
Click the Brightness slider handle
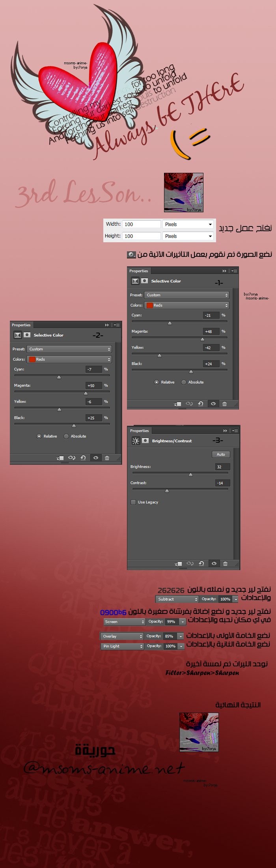[190, 475]
